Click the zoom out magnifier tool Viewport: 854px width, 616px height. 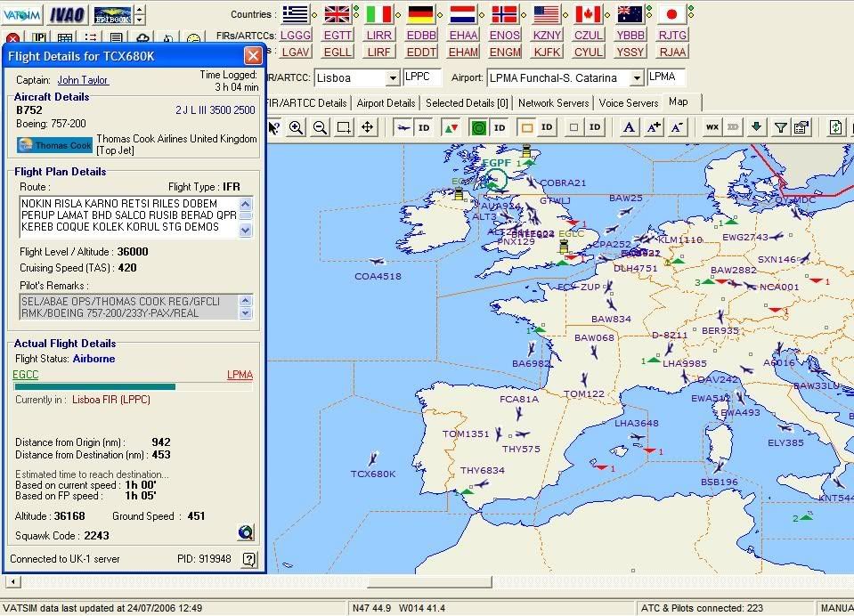click(320, 127)
